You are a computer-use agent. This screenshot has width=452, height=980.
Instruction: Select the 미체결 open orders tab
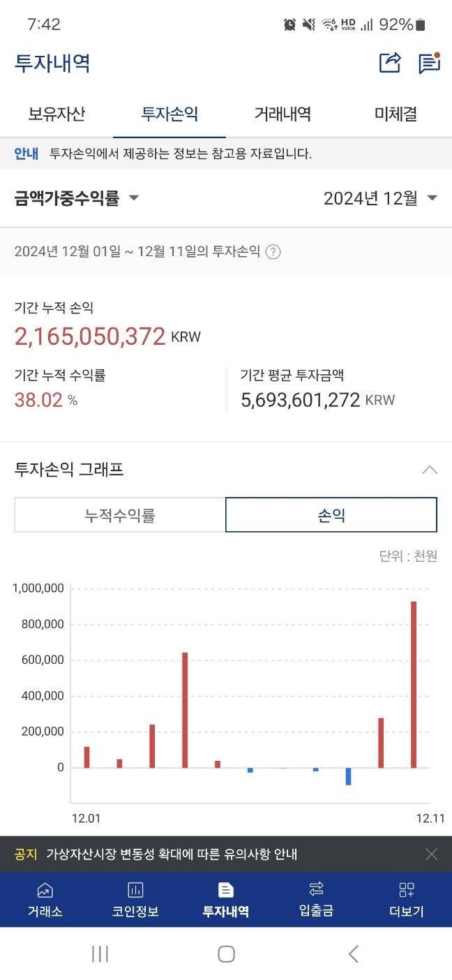coord(395,114)
